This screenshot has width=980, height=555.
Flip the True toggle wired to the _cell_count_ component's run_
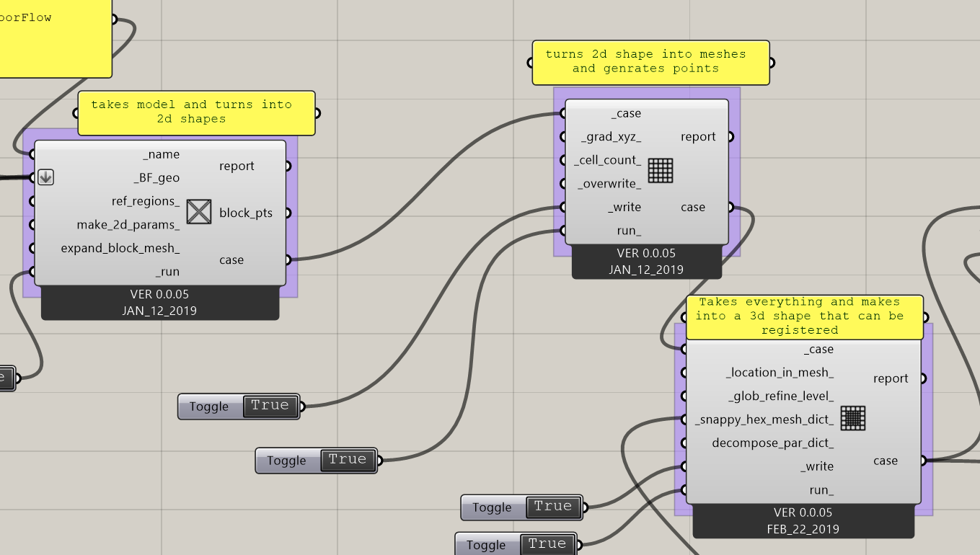pos(348,460)
